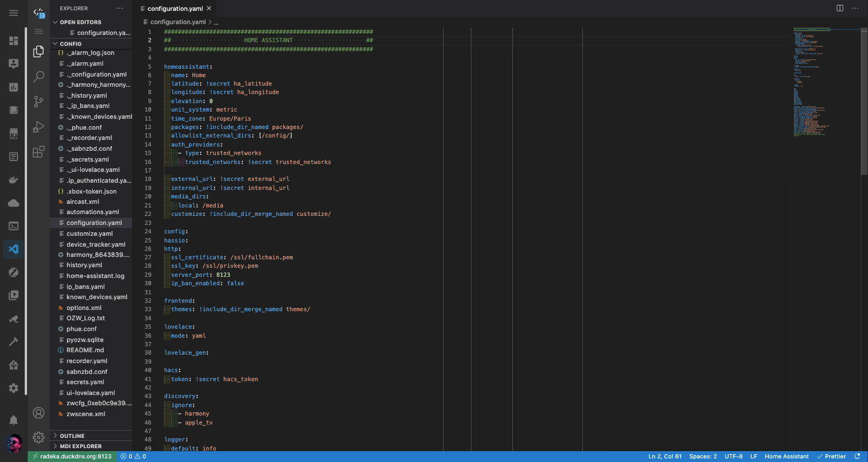Change file encoding UTF-8

click(x=734, y=457)
